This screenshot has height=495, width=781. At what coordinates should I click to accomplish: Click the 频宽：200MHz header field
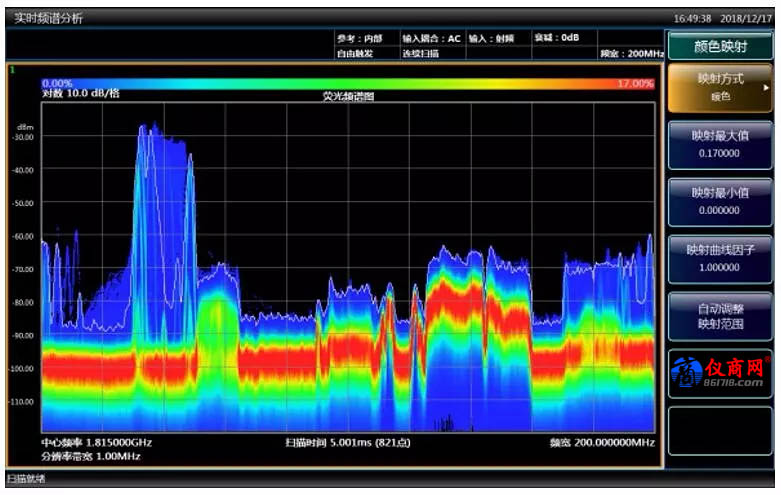(632, 54)
